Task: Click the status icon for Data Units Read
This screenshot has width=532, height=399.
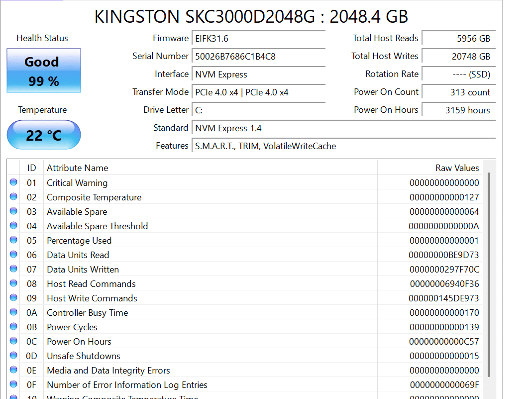Action: coord(14,254)
